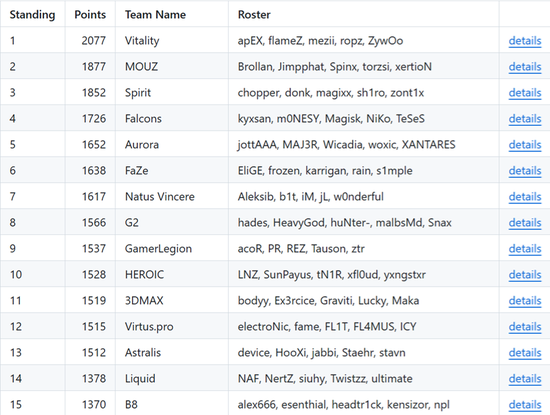Open details link for Natus Vincere
This screenshot has height=415, width=550.
pos(525,196)
